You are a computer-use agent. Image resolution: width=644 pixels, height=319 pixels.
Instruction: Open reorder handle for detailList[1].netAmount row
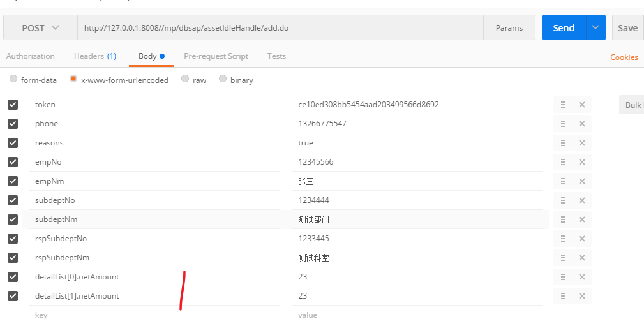click(x=563, y=296)
